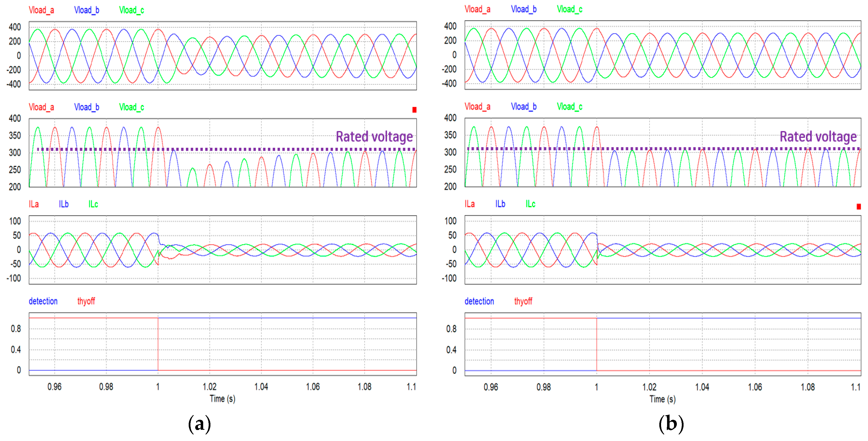
Task: Click the red marker above panel (b) current plot
Action: 859,206
